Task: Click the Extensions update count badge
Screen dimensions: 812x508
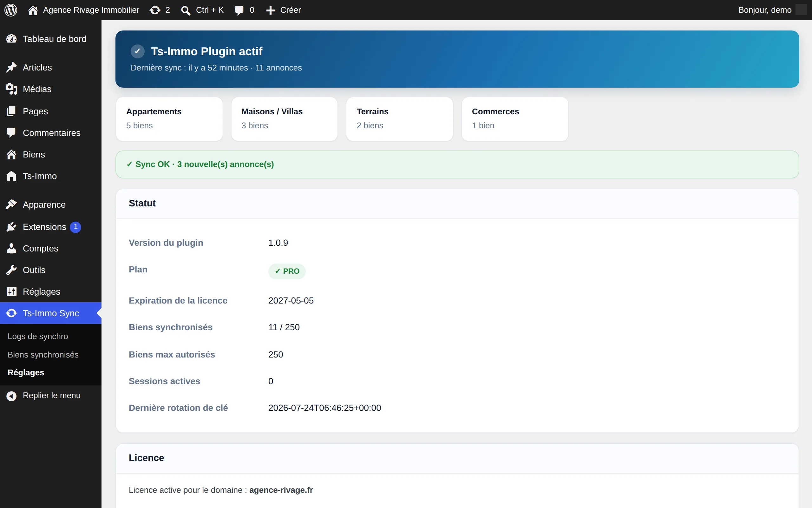Action: (75, 227)
